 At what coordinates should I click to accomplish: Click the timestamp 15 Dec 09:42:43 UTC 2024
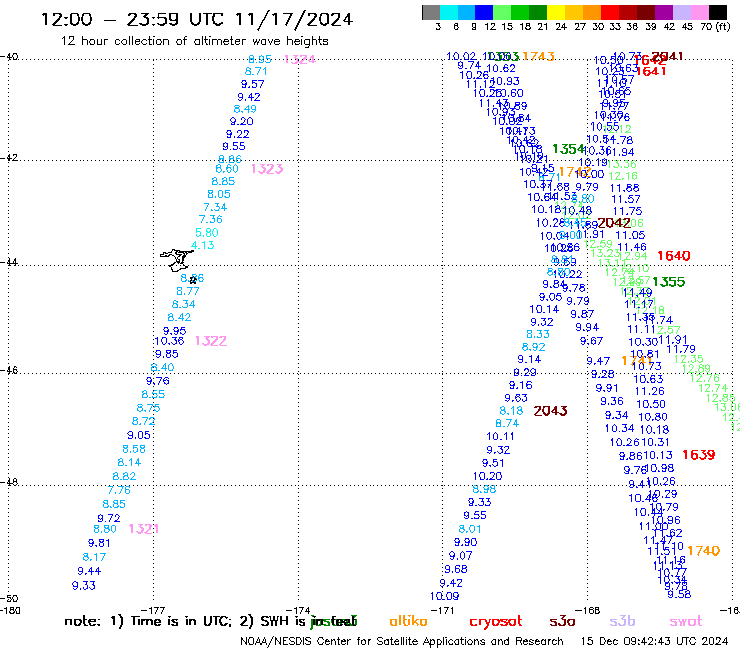coord(654,642)
